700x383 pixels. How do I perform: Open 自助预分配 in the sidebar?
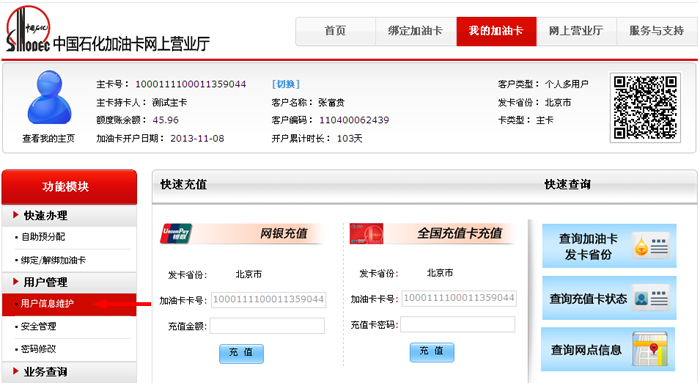(43, 237)
